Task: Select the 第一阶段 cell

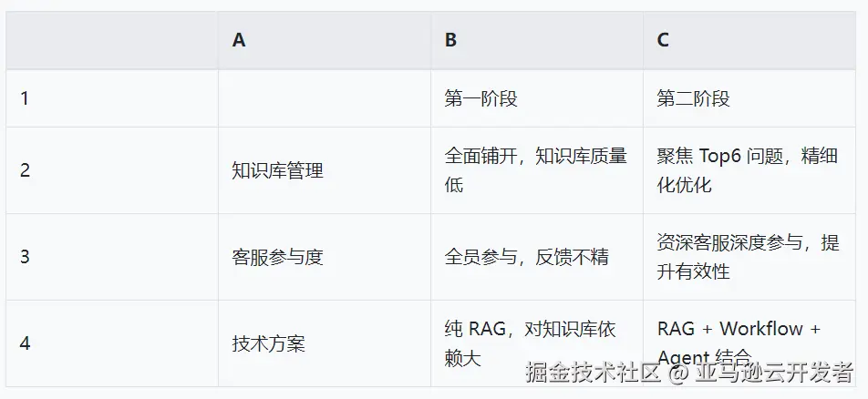Action: pyautogui.click(x=537, y=98)
